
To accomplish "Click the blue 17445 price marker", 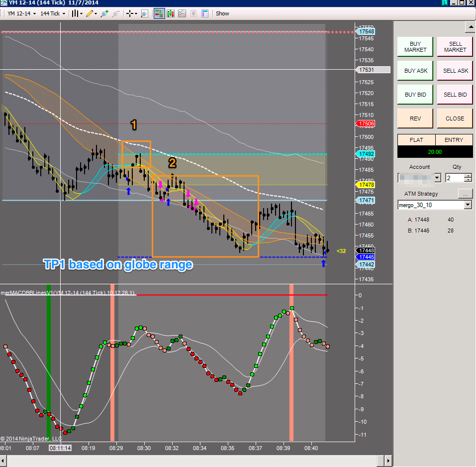I will tap(366, 257).
